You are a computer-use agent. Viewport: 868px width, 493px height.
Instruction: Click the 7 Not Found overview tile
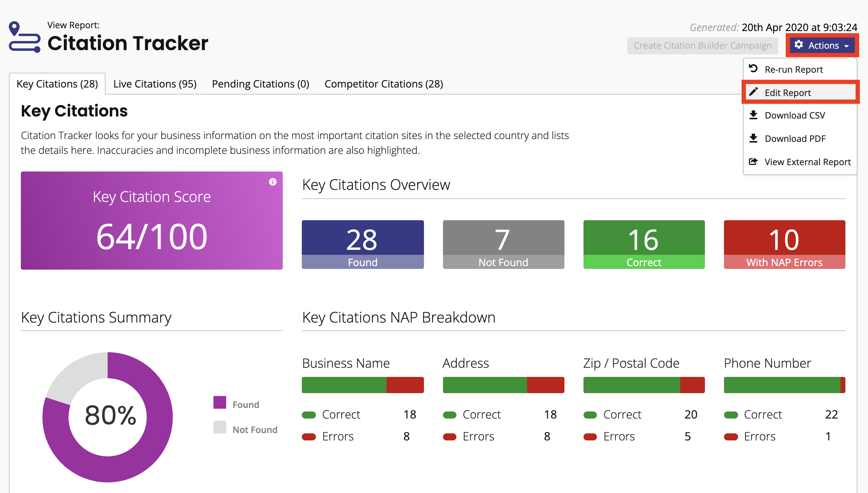(503, 245)
